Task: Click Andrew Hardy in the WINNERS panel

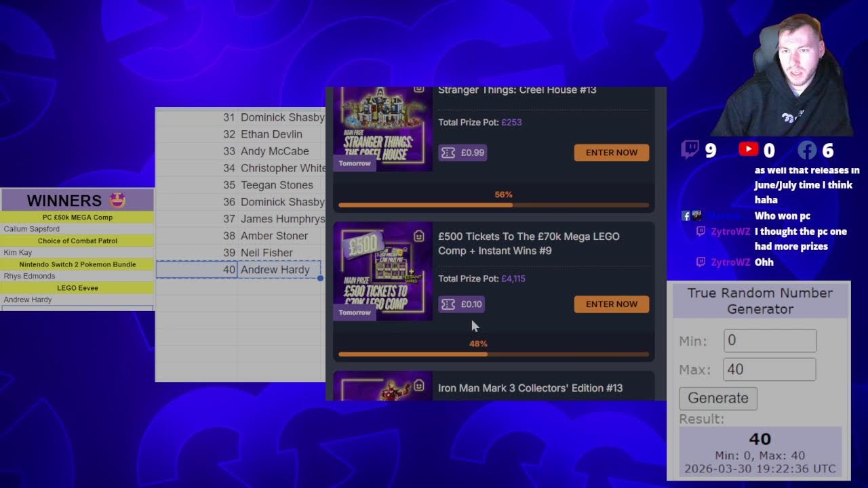Action: [x=28, y=300]
